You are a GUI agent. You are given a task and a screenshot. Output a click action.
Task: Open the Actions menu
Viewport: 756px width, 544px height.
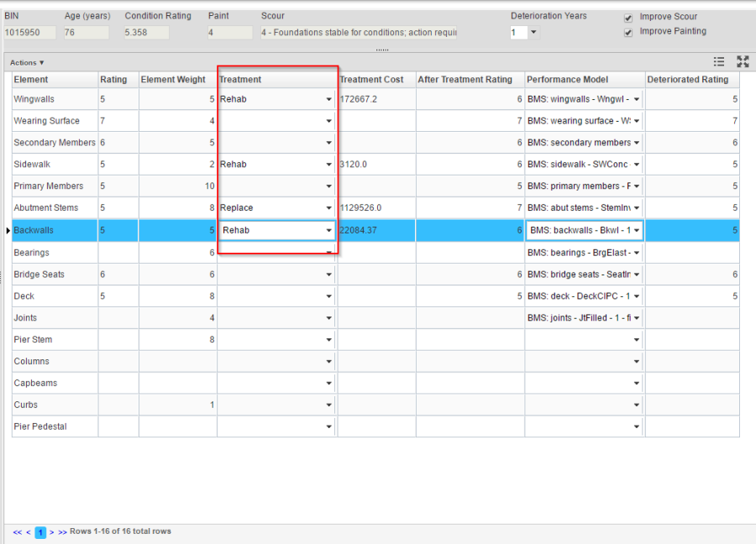27,63
